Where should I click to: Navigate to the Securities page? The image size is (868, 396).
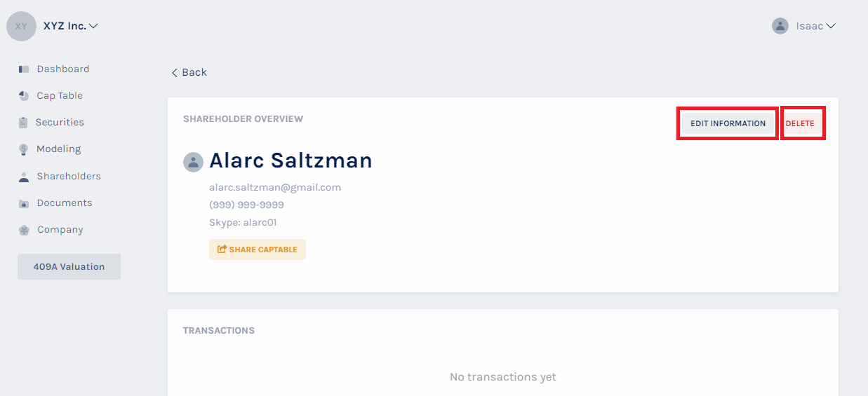(x=60, y=123)
